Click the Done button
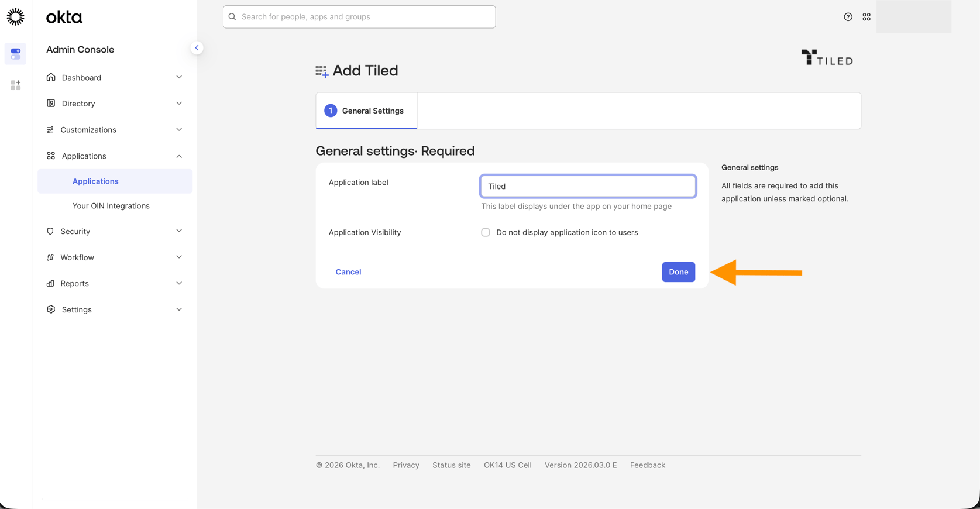This screenshot has width=980, height=509. 679,272
